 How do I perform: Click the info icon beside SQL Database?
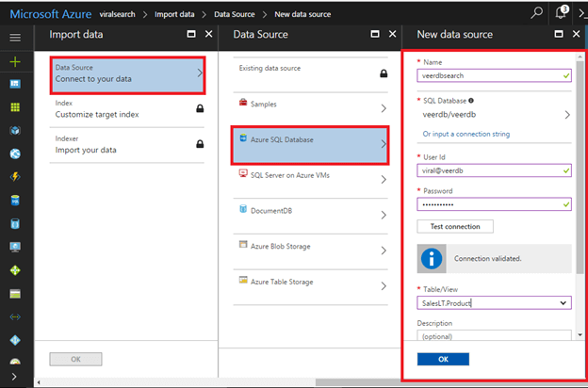(472, 99)
